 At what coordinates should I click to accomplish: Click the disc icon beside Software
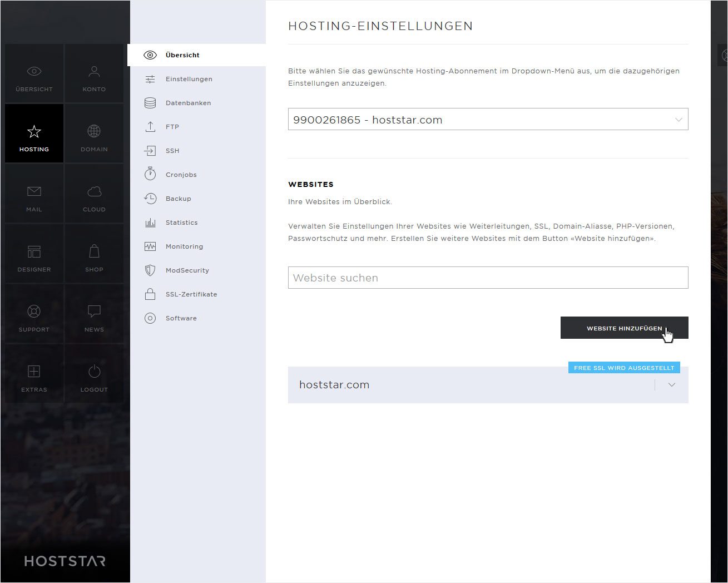[150, 318]
